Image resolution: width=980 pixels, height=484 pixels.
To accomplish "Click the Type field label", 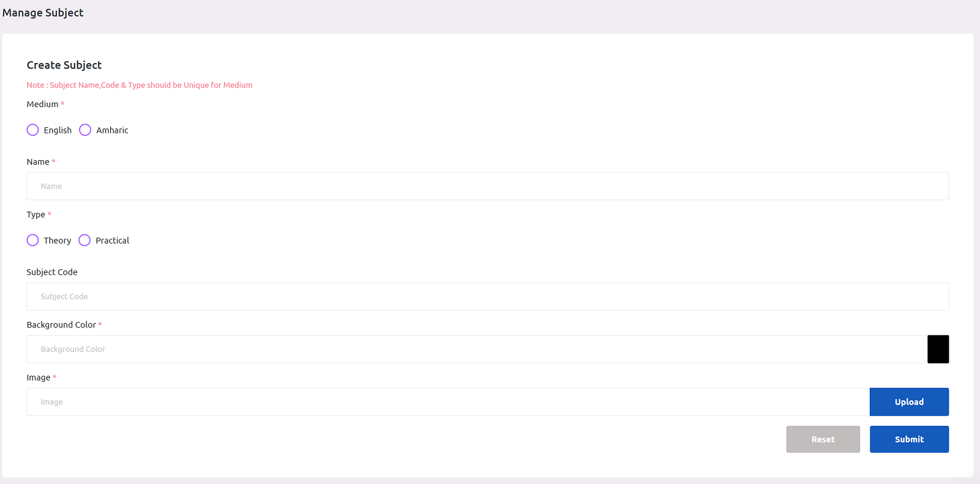I will coord(36,215).
